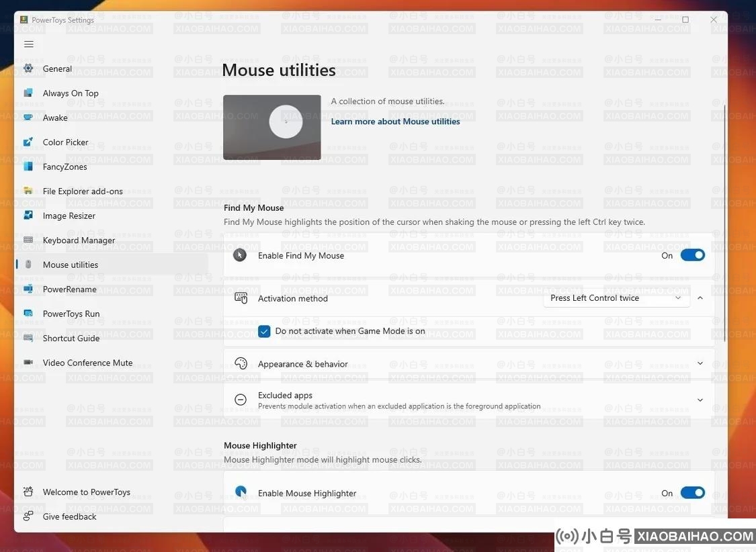Click the Color Picker icon
756x552 pixels.
28,142
